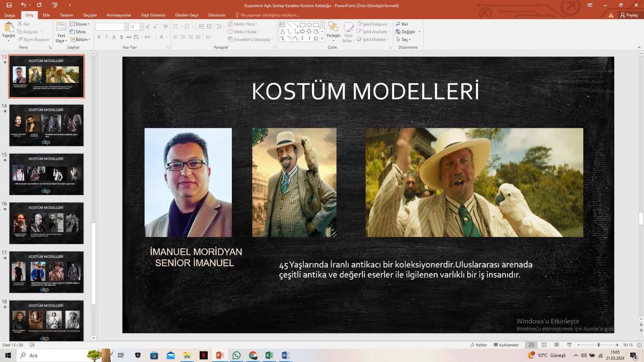The image size is (644, 362).
Task: Click the Paylaş share button
Action: point(629,15)
